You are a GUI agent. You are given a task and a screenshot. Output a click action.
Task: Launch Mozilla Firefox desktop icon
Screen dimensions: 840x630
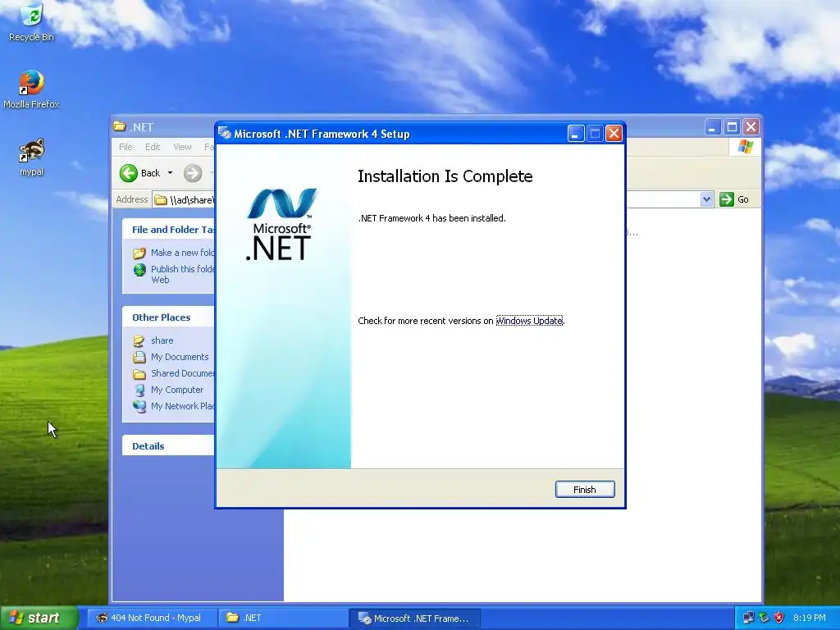coord(32,89)
